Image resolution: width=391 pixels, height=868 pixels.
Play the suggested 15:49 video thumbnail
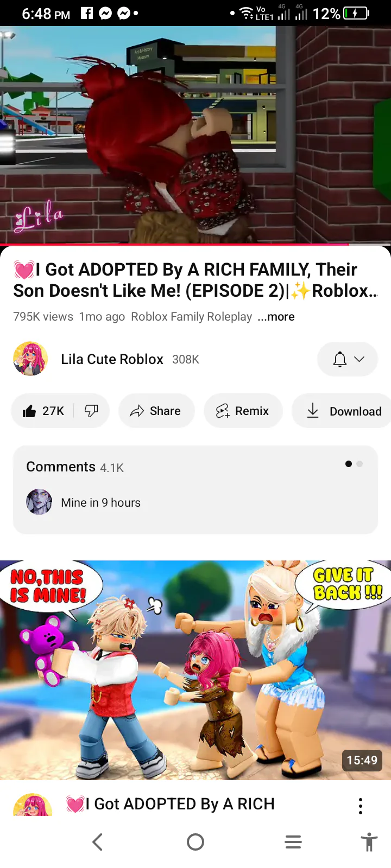(x=195, y=670)
